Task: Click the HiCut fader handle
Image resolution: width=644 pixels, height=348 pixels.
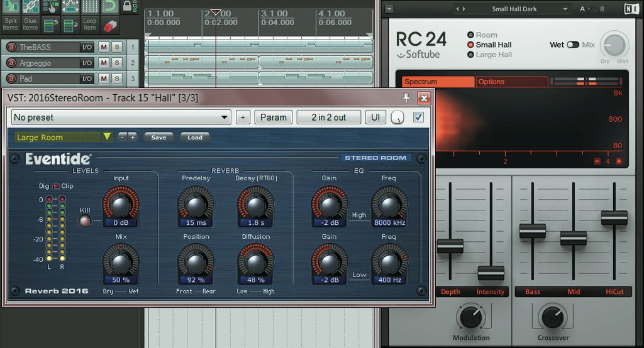Action: 614,217
